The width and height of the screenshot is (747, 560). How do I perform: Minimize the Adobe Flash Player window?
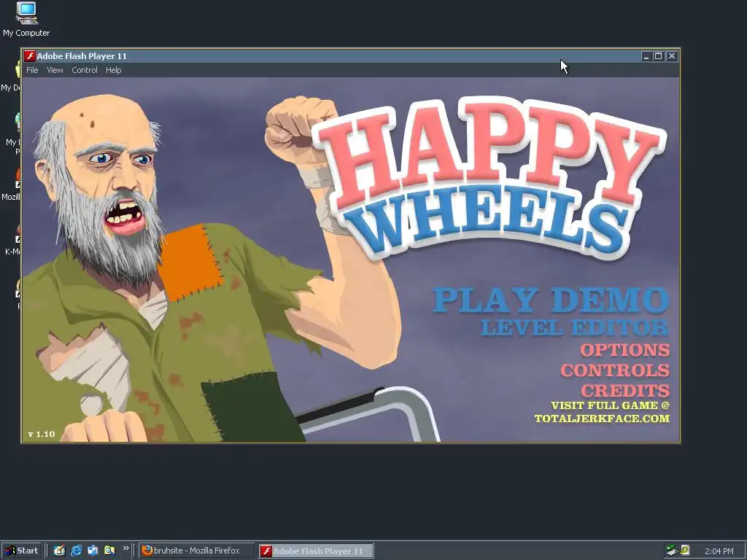[646, 56]
